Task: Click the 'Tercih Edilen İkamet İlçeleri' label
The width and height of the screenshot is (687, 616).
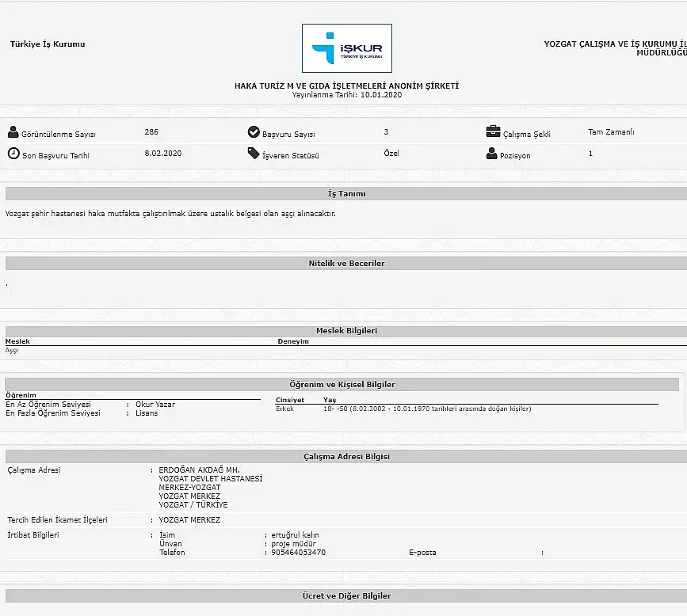Action: click(x=57, y=520)
